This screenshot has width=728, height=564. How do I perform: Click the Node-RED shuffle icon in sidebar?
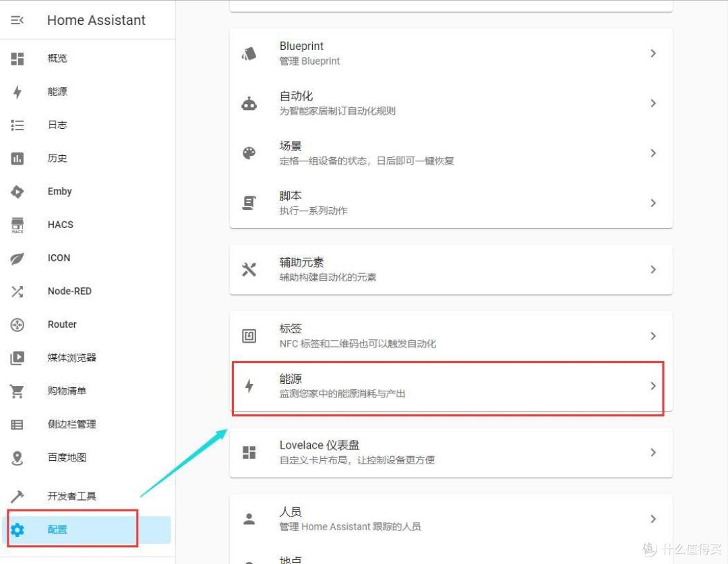click(x=17, y=291)
